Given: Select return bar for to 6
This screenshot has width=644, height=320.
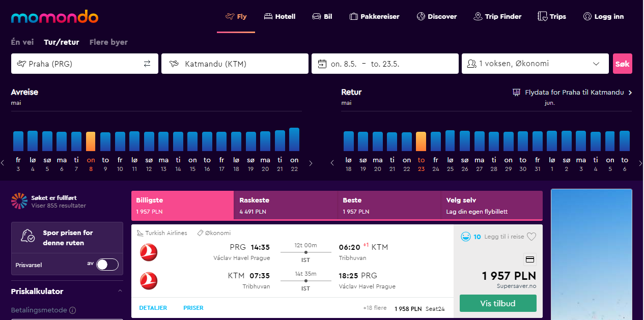Looking at the screenshot, I should tap(625, 141).
